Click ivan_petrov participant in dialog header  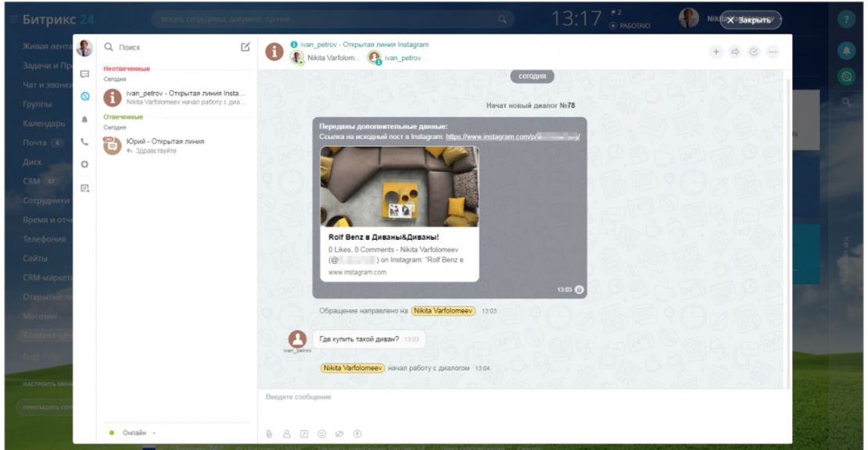click(395, 58)
